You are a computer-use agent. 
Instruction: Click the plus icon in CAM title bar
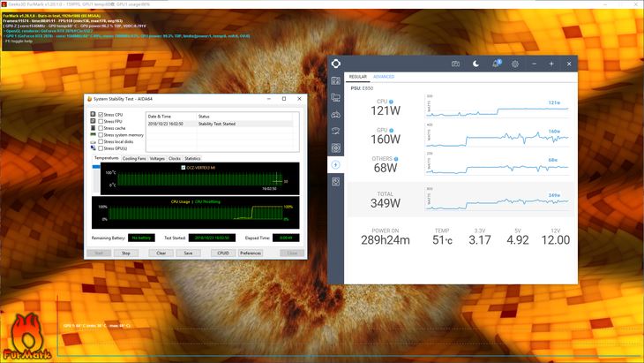pos(551,64)
